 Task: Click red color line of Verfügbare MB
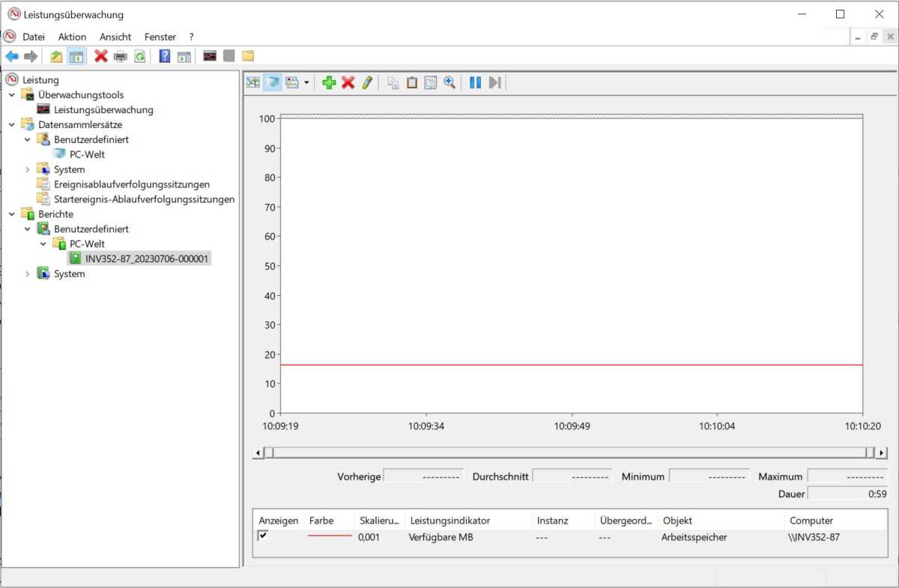coord(330,536)
